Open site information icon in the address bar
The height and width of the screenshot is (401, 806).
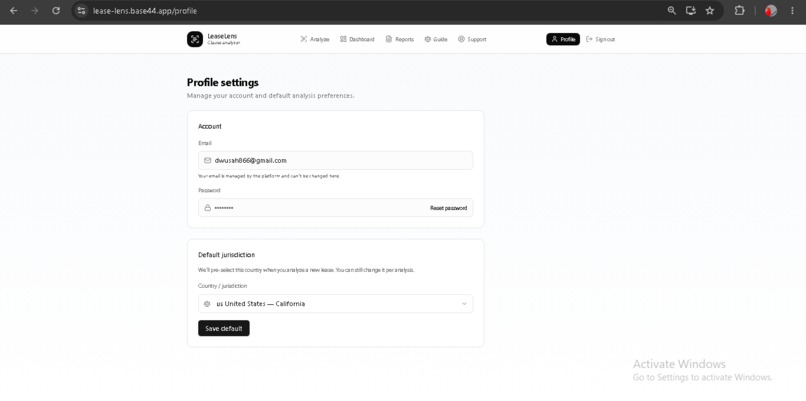pos(81,11)
